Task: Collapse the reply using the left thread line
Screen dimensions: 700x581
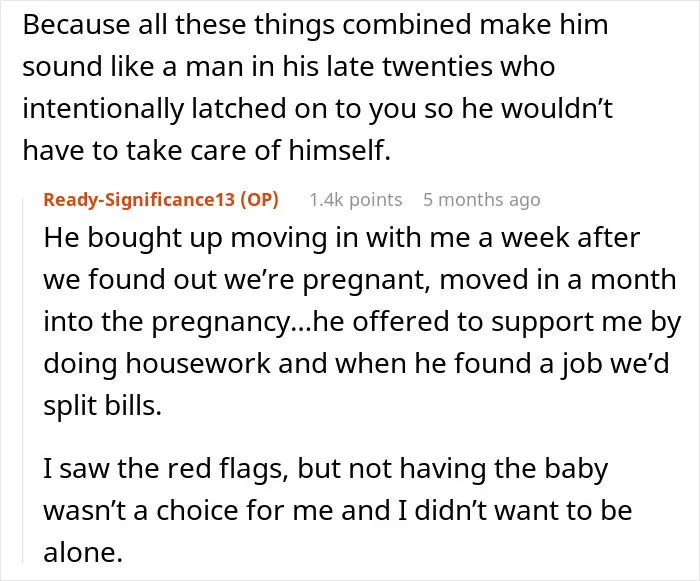Action: [23, 380]
